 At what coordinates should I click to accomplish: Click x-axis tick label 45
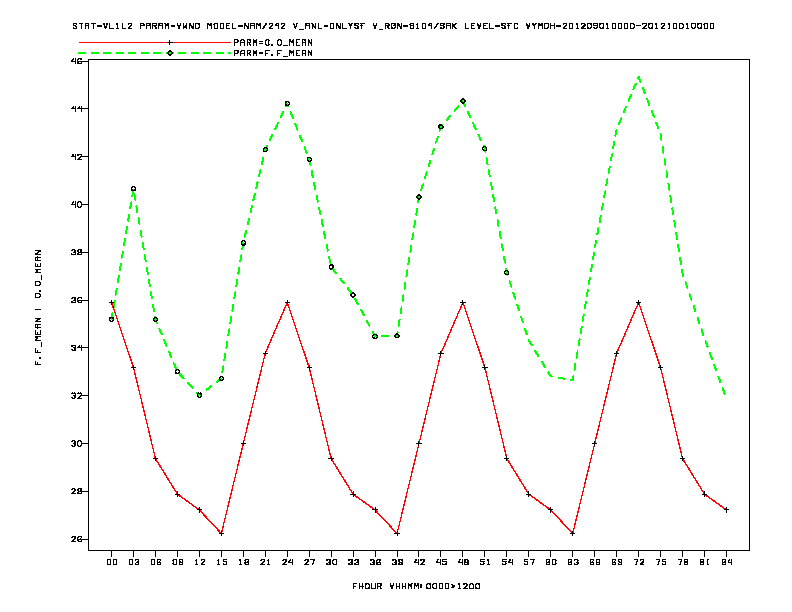coord(441,562)
